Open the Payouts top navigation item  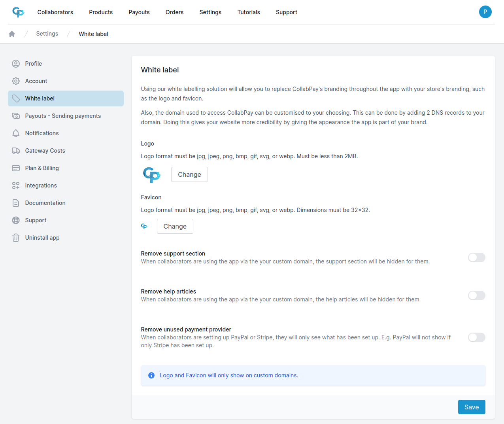(x=139, y=12)
